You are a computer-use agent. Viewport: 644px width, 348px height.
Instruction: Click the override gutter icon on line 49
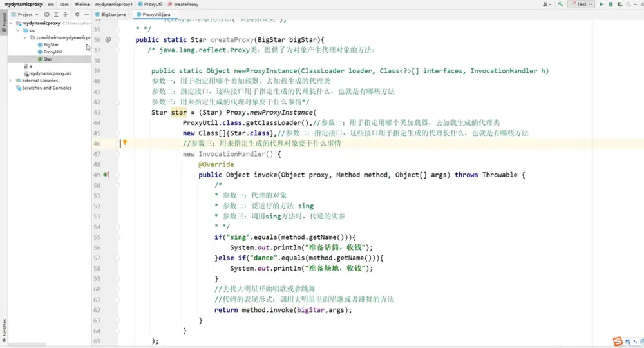click(x=106, y=175)
